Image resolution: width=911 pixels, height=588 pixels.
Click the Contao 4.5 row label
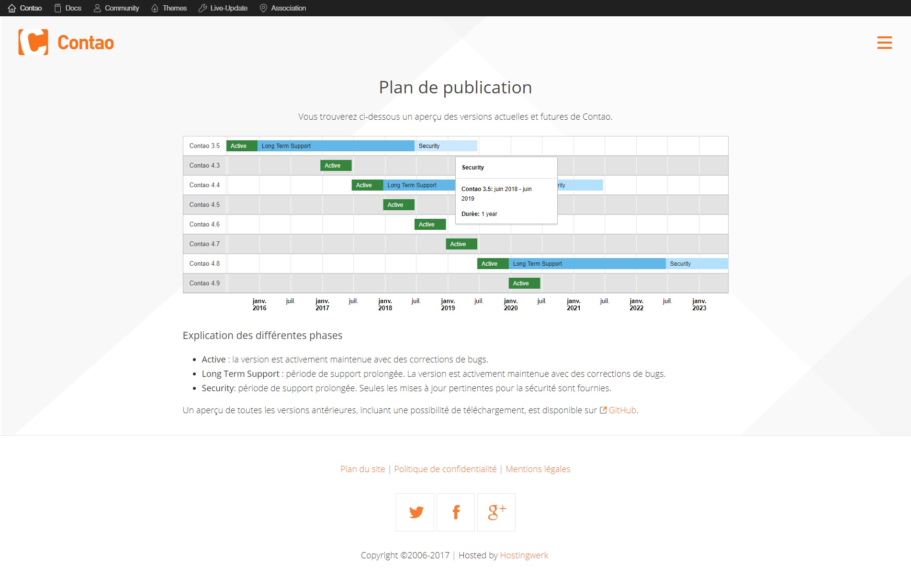(x=204, y=205)
